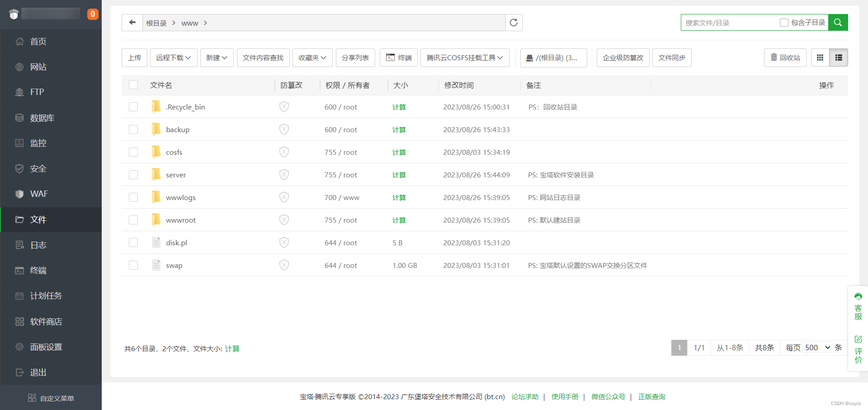Open the customer service 客服 widget
This screenshot has height=410, width=868.
[858, 306]
